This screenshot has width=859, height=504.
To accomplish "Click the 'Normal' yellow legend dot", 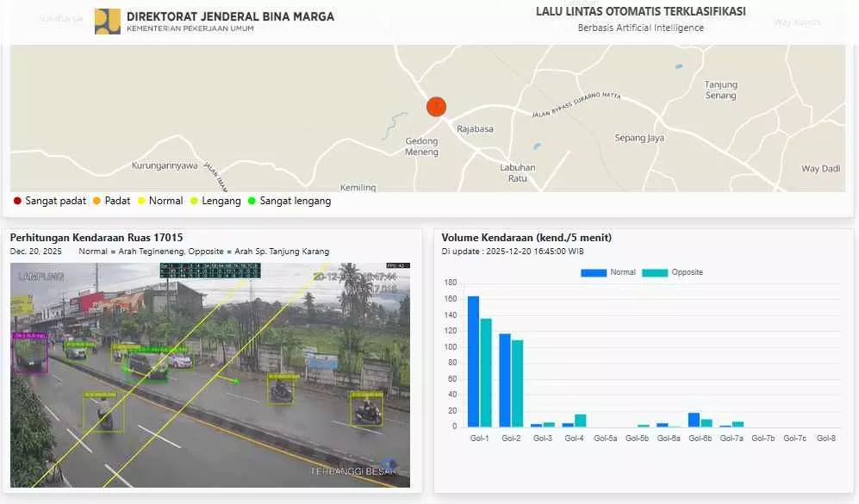I will [140, 201].
